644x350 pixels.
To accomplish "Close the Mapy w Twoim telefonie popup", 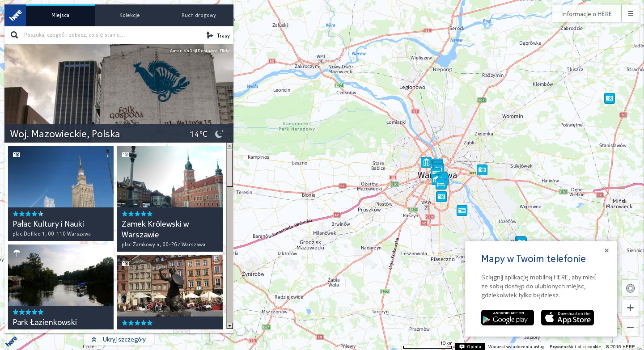I will click(x=606, y=251).
